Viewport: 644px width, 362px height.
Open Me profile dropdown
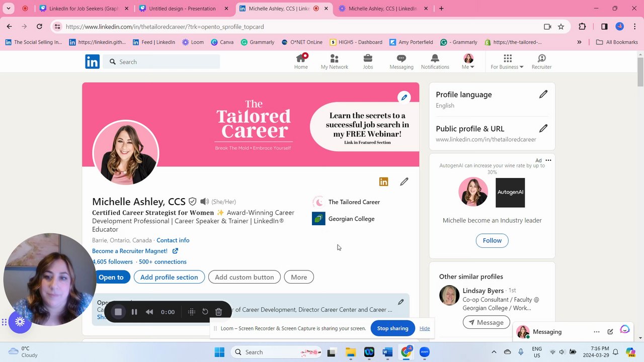coord(468,61)
